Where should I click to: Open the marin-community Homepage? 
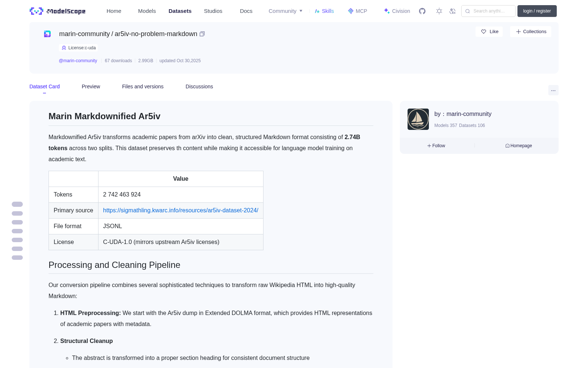(x=519, y=146)
